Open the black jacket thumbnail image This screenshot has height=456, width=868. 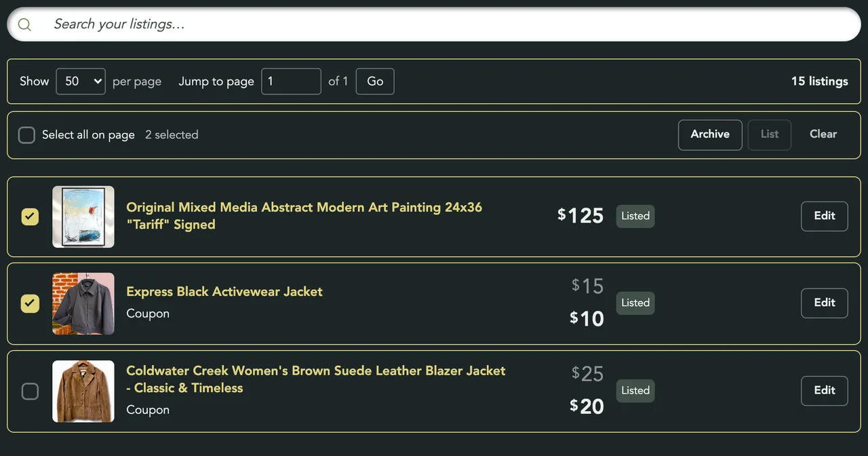click(83, 304)
